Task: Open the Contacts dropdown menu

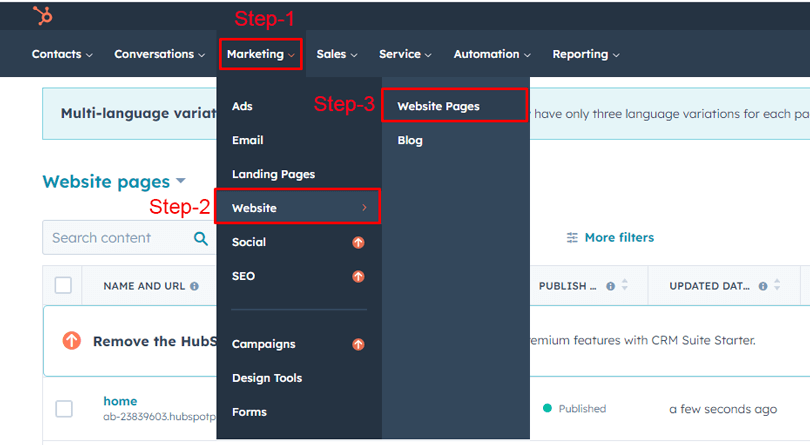Action: [62, 54]
